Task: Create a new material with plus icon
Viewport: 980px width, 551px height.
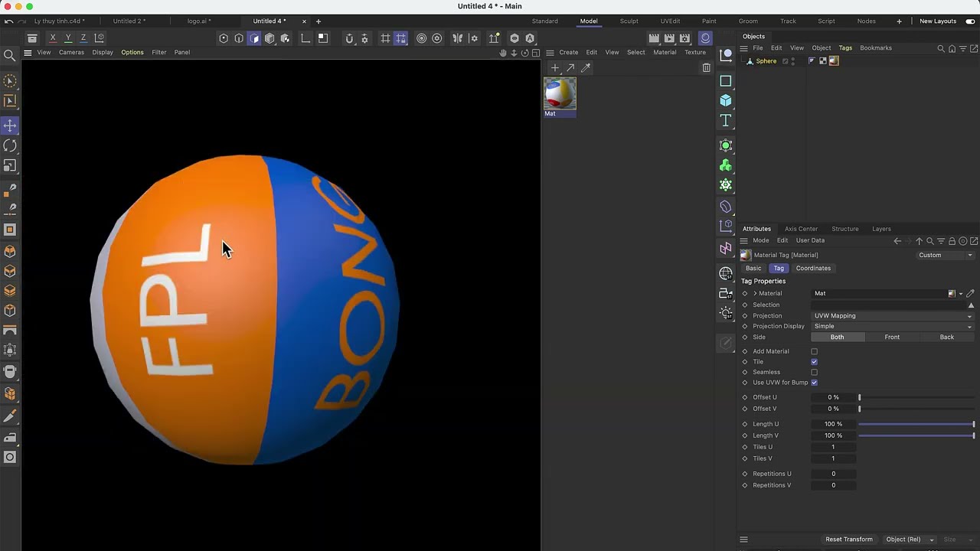Action: [x=555, y=68]
